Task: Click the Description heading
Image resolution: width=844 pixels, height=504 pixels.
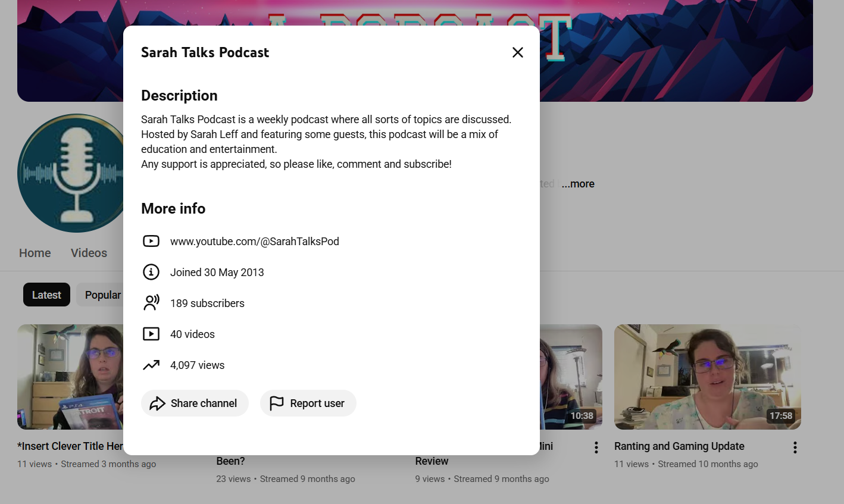Action: 179,96
